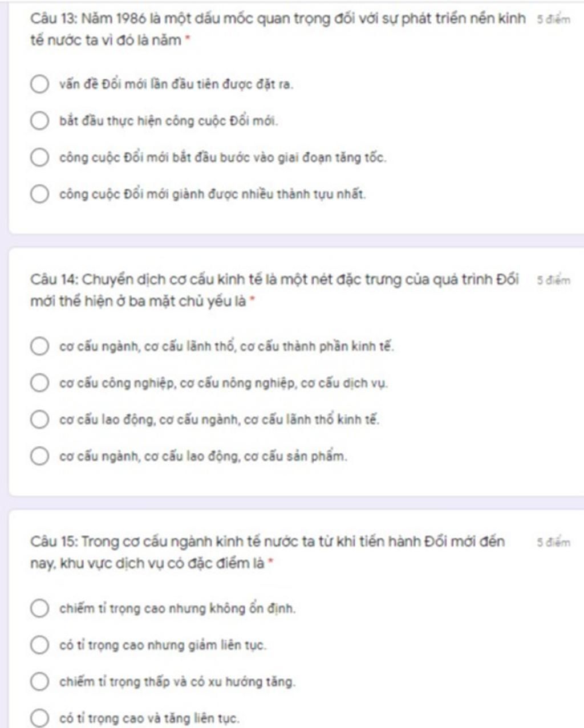This screenshot has width=584, height=728.
Task: Select 'công cuộc Đổi mới giành được nhiều thành tựu nhất'
Action: tap(39, 194)
